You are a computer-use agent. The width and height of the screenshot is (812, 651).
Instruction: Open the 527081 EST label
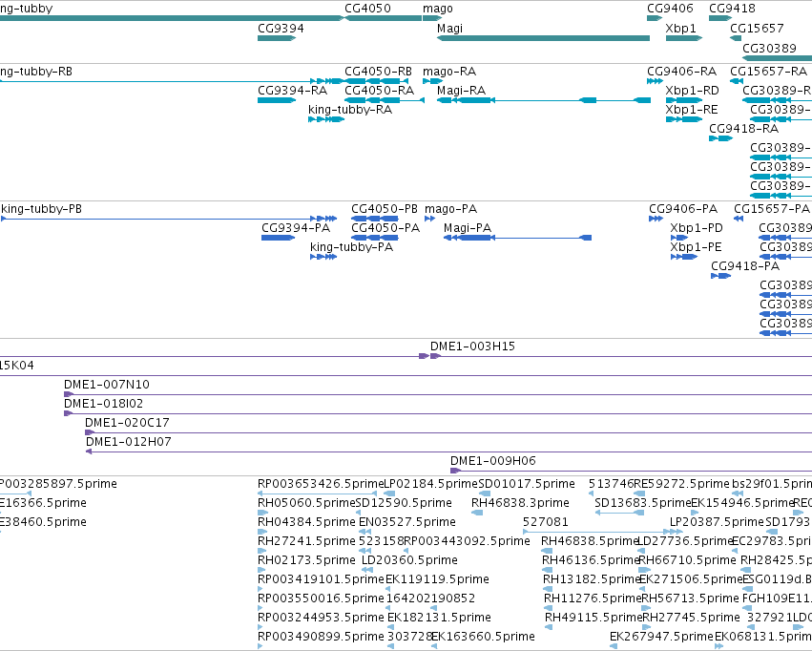[x=546, y=522]
